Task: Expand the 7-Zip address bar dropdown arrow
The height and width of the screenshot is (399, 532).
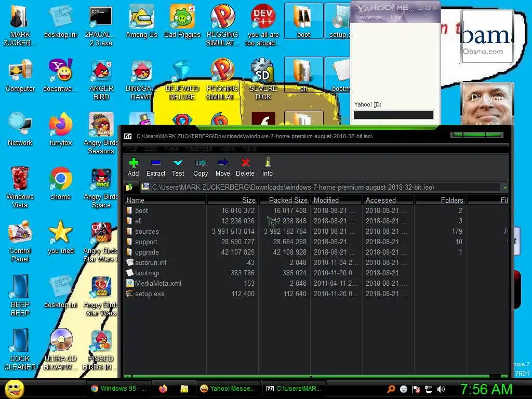Action: coord(505,188)
